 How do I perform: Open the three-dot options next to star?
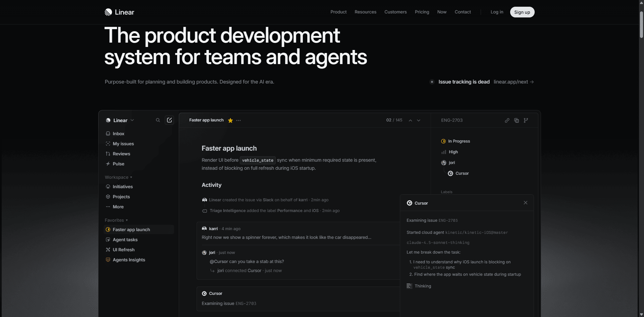pos(238,120)
